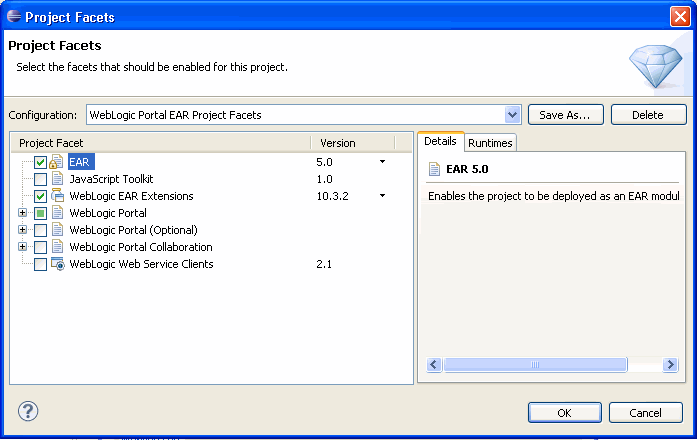The height and width of the screenshot is (440, 697).
Task: Click the EAR facet icon
Action: tap(56, 162)
